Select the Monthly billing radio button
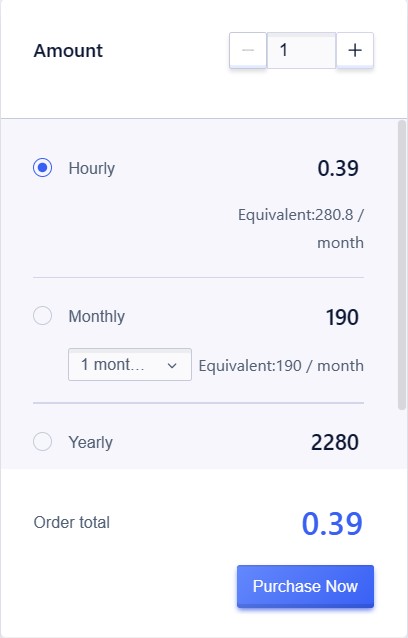 point(42,316)
